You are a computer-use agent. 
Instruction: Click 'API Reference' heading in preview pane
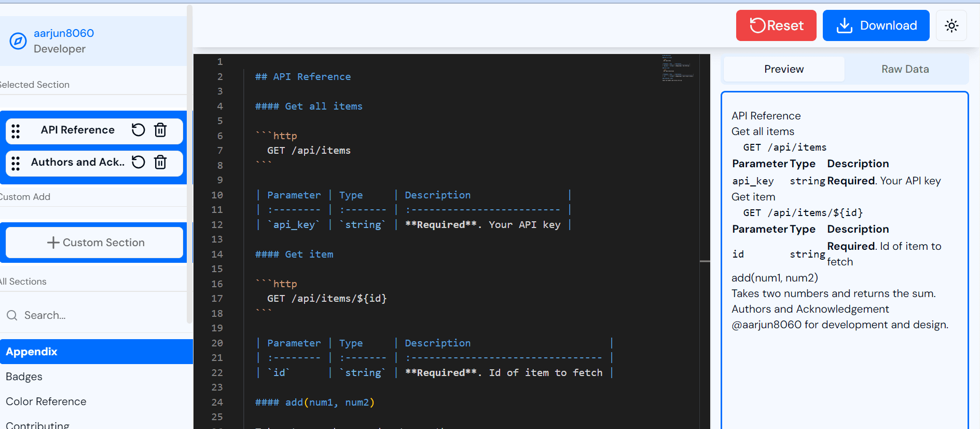[766, 116]
